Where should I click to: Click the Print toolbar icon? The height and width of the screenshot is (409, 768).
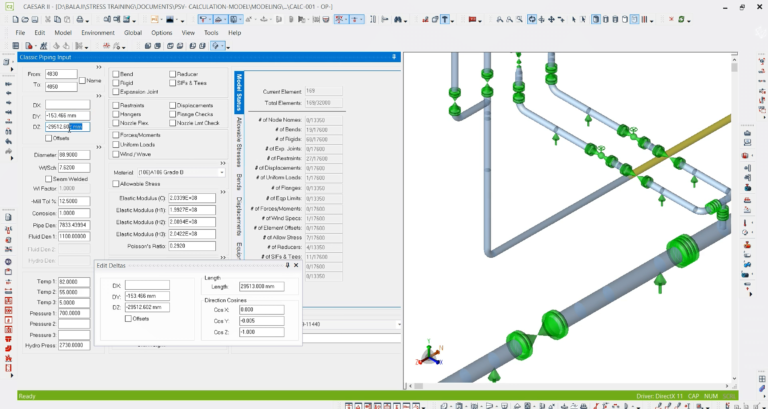80,20
